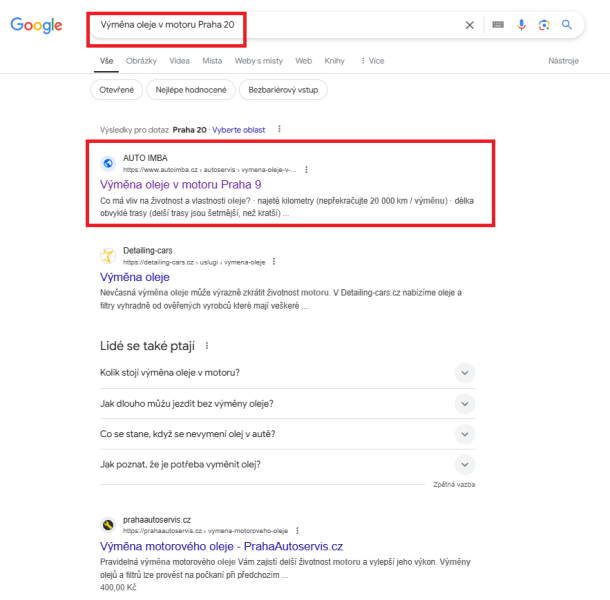Image resolution: width=610 pixels, height=600 pixels.
Task: Open three-dot menu beside AUTO IMBA result
Action: click(x=306, y=170)
